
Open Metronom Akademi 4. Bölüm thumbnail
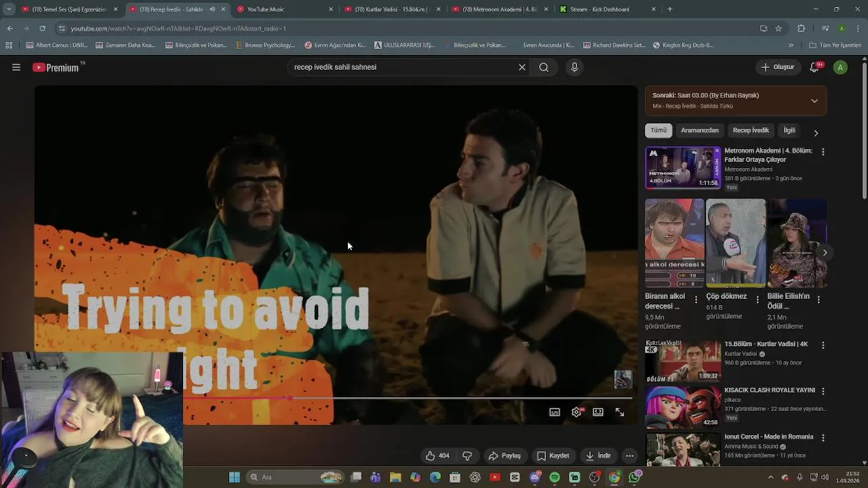[682, 167]
